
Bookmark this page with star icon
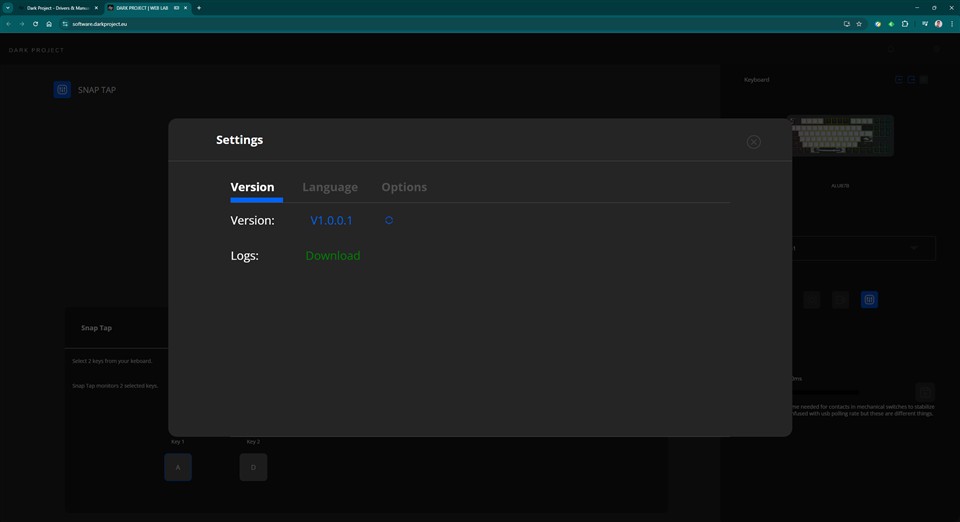(x=859, y=24)
